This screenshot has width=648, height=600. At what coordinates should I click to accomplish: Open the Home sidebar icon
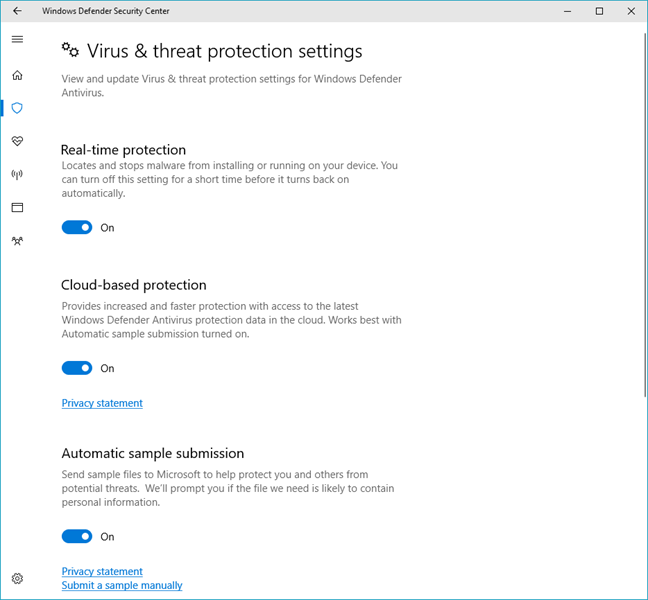(x=17, y=75)
